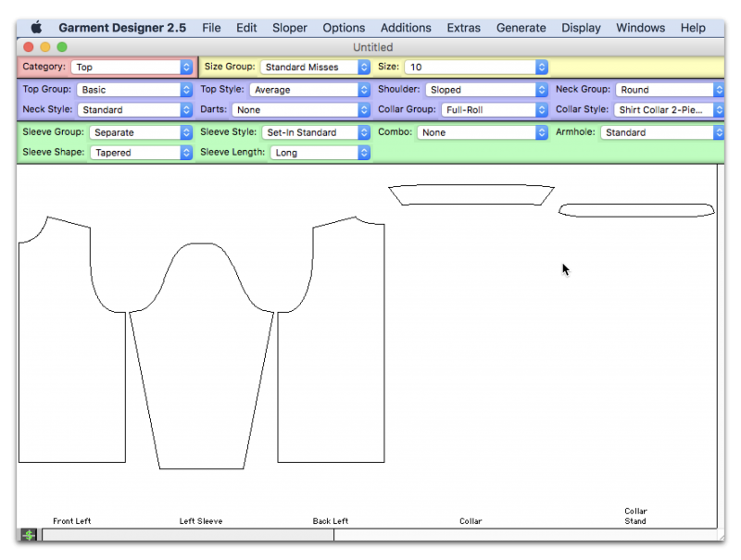Open the Neck Group dropdown showing Round
Screen dimensions: 741x560
(670, 90)
